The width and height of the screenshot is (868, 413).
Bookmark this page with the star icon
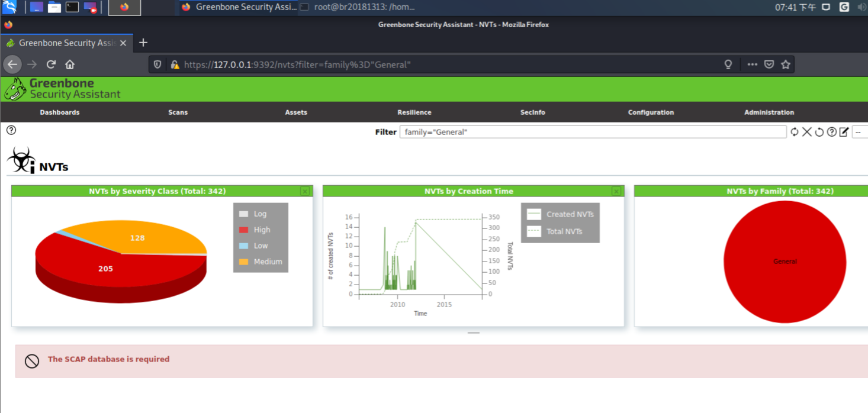[786, 64]
